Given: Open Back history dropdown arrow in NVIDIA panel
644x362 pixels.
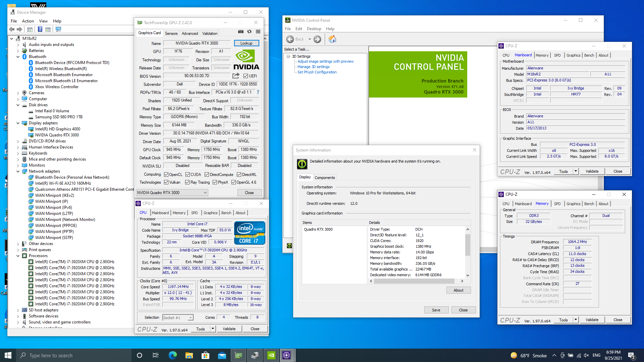Looking at the screenshot, I should [310, 39].
